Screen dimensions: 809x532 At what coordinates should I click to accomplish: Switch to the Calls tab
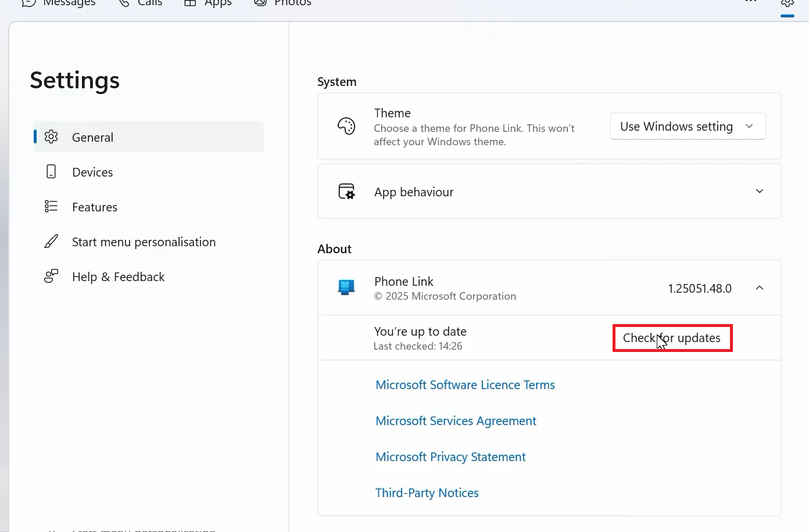tap(140, 3)
